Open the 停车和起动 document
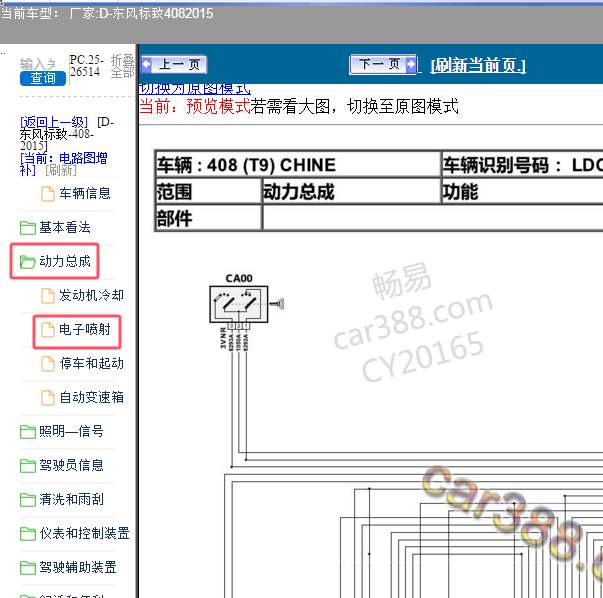The image size is (603, 598). [91, 363]
